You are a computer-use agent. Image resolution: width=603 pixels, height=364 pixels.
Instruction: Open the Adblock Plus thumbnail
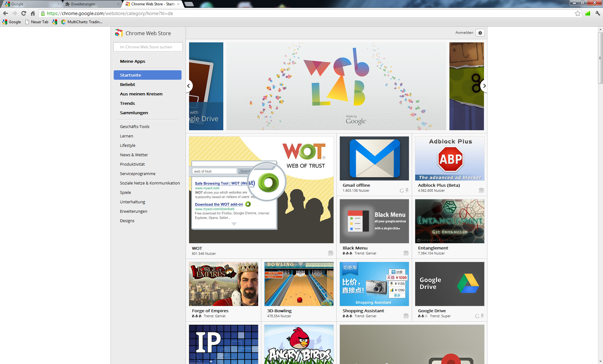coord(450,158)
